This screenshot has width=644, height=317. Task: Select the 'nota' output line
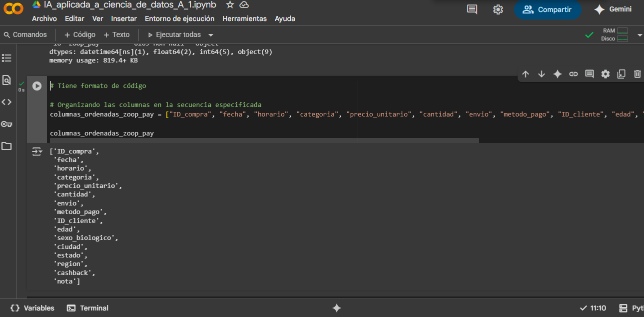tap(67, 281)
